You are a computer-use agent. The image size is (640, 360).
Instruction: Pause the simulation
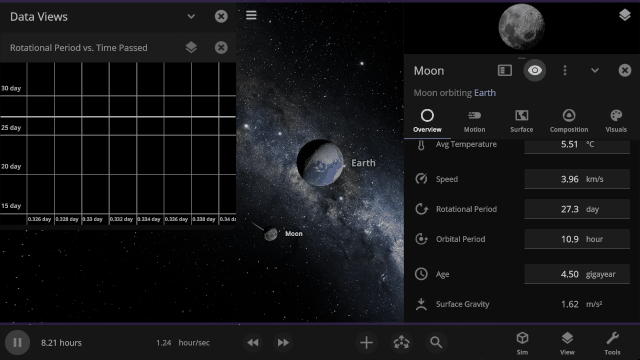pos(17,342)
